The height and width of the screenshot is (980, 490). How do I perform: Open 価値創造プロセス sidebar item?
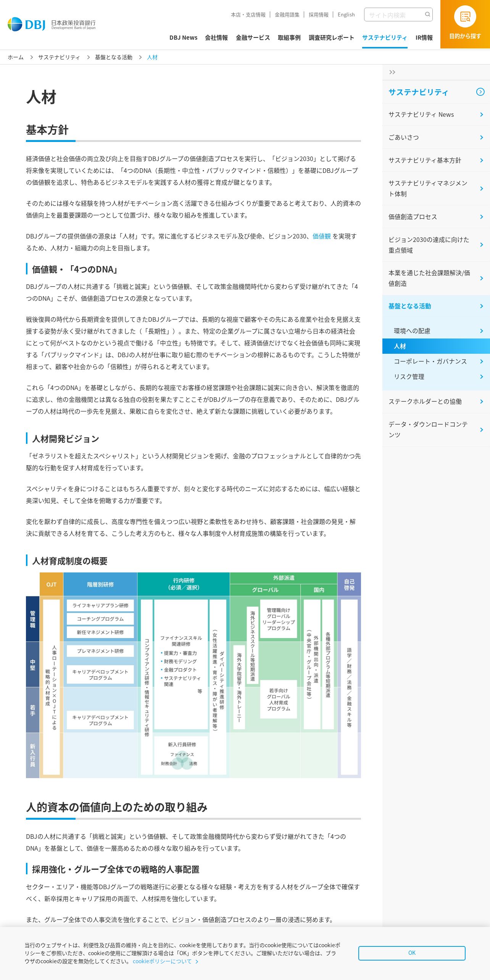click(436, 217)
